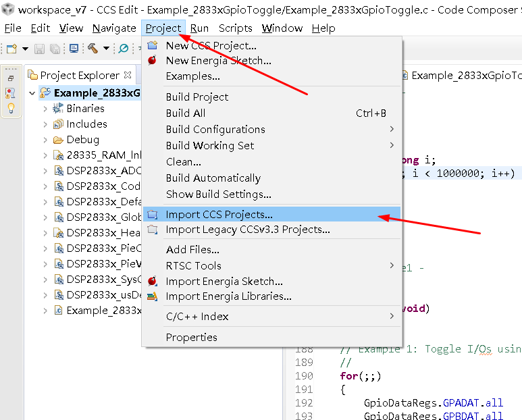Select the Includes tree item
The image size is (522, 420).
[x=87, y=124]
